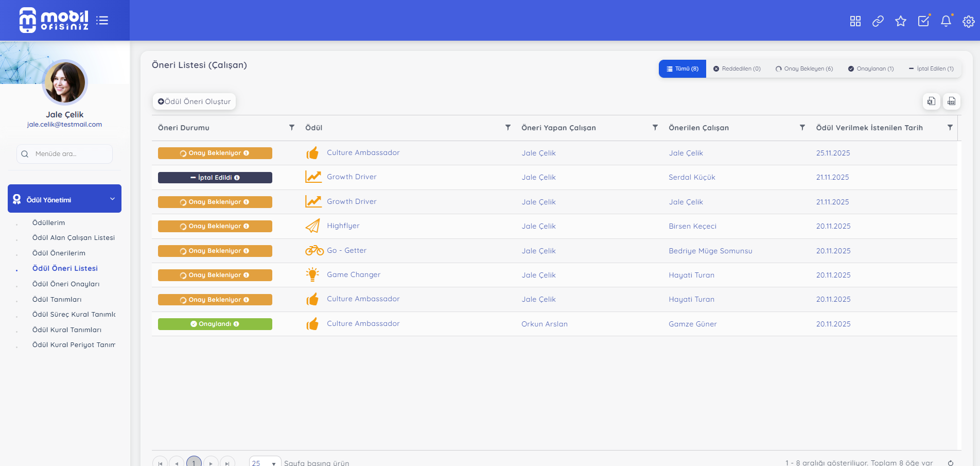Image resolution: width=980 pixels, height=466 pixels.
Task: Click the İptal Edildi status badge
Action: point(215,178)
